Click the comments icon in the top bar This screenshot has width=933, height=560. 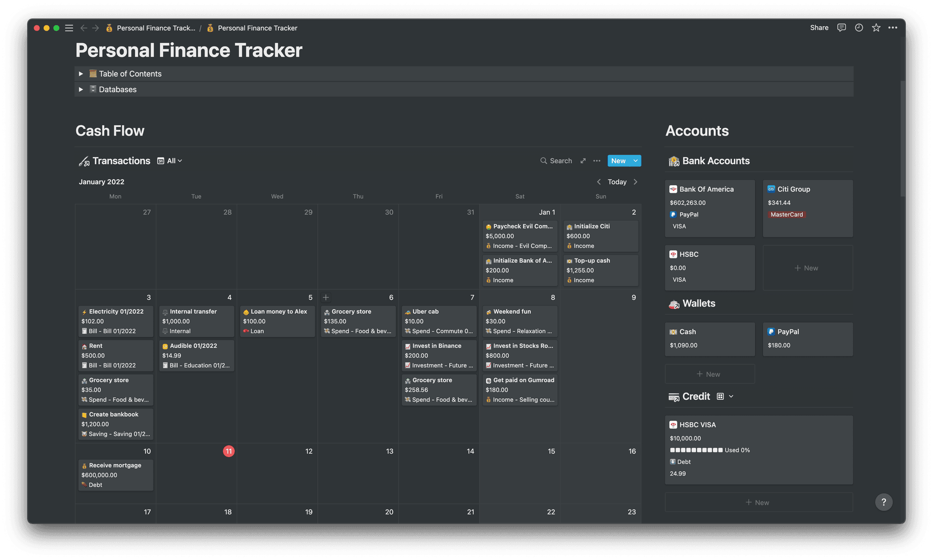841,28
